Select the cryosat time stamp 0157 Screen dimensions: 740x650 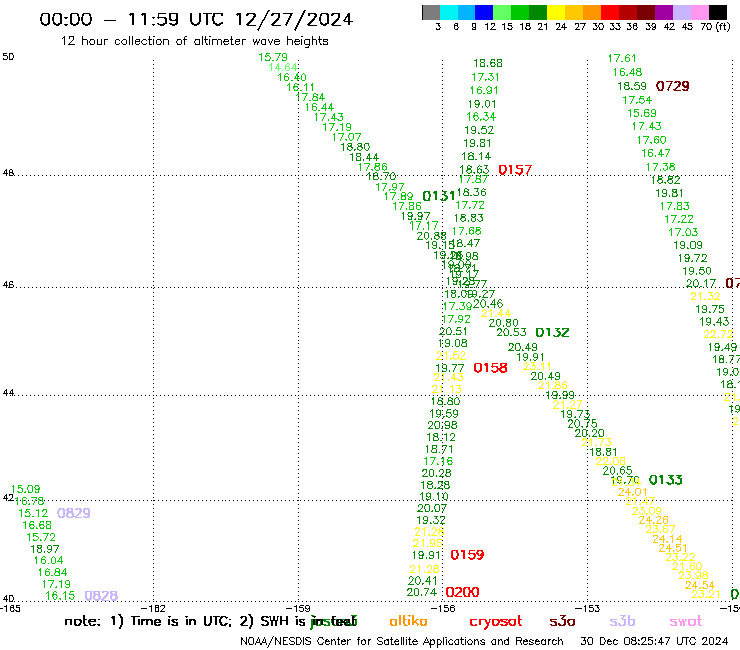(x=515, y=169)
